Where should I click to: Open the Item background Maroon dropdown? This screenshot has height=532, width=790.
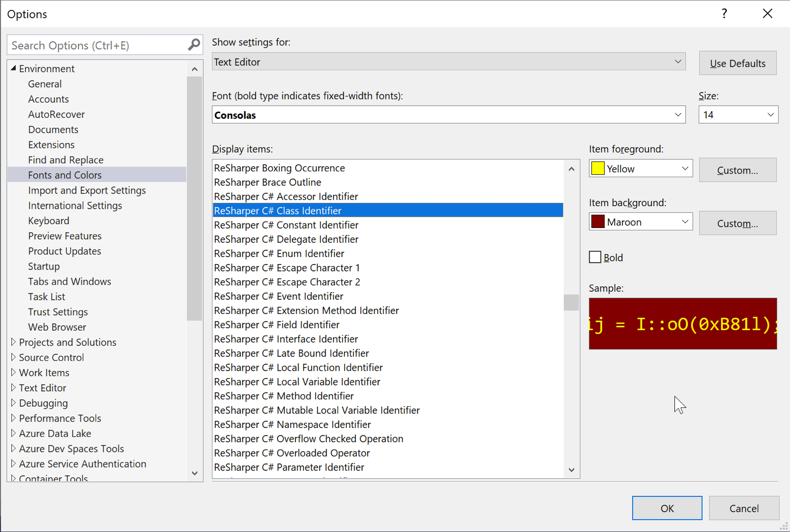(641, 222)
